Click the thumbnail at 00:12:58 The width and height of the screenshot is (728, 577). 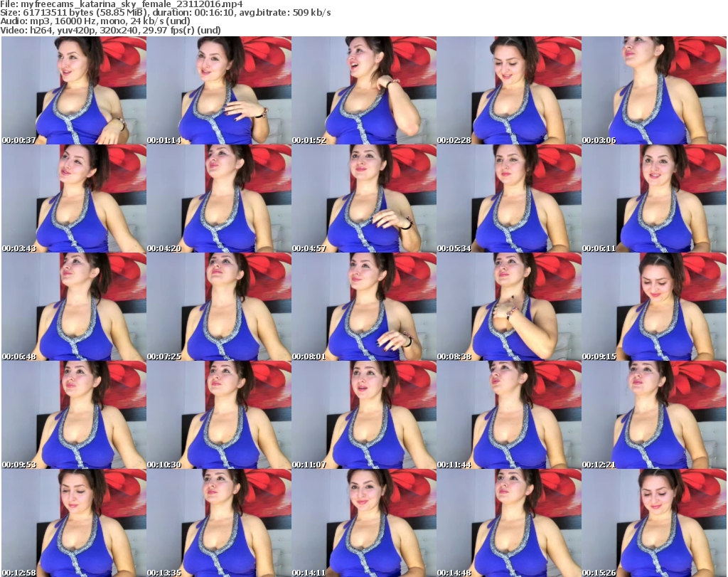(74, 523)
